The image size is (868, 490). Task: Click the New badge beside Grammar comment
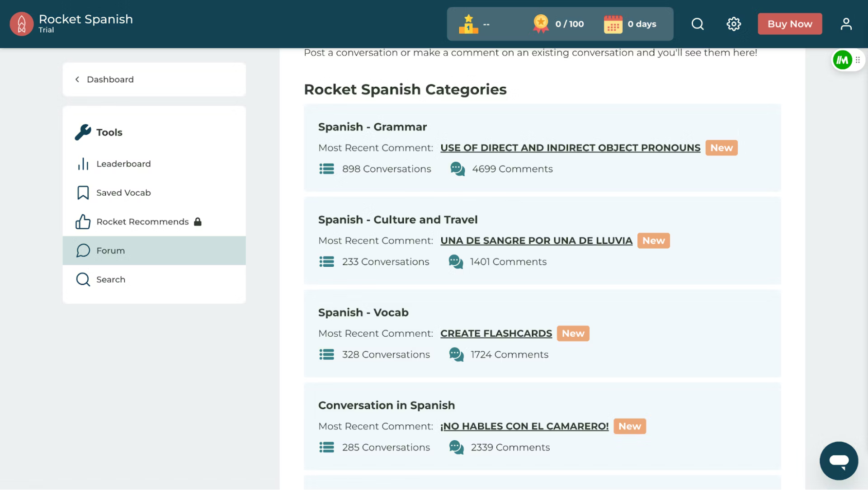(x=721, y=148)
